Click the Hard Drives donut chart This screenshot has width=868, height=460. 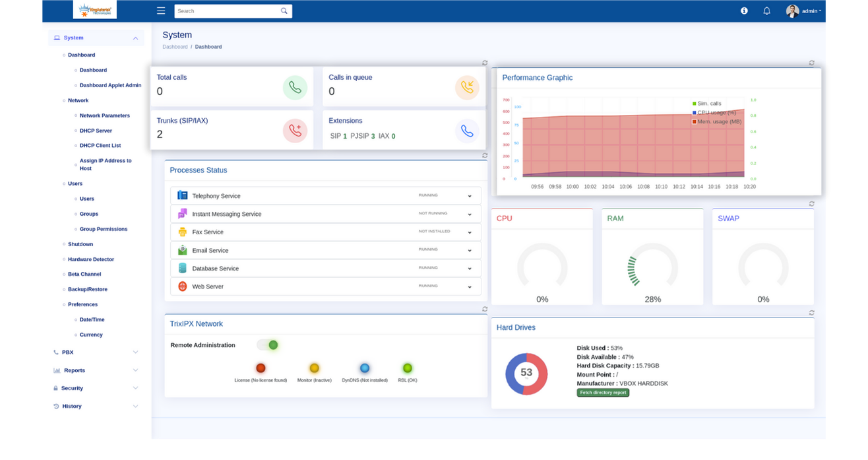(x=526, y=374)
